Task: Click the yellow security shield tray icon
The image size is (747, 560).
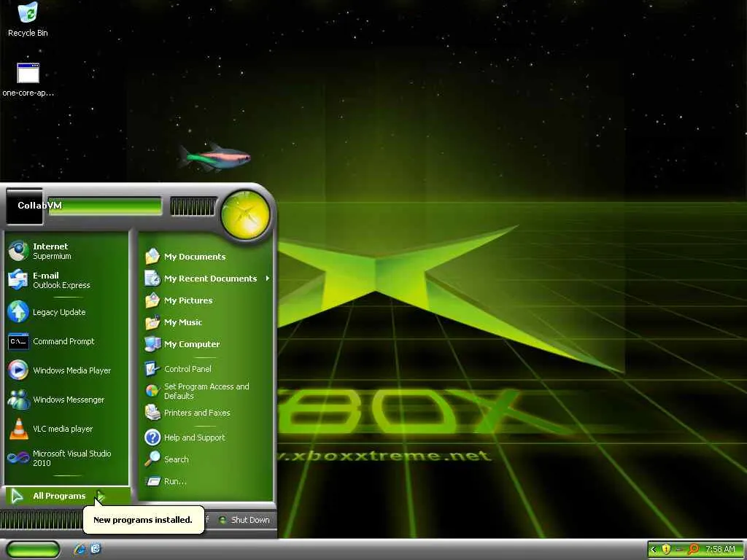Action: [x=666, y=550]
